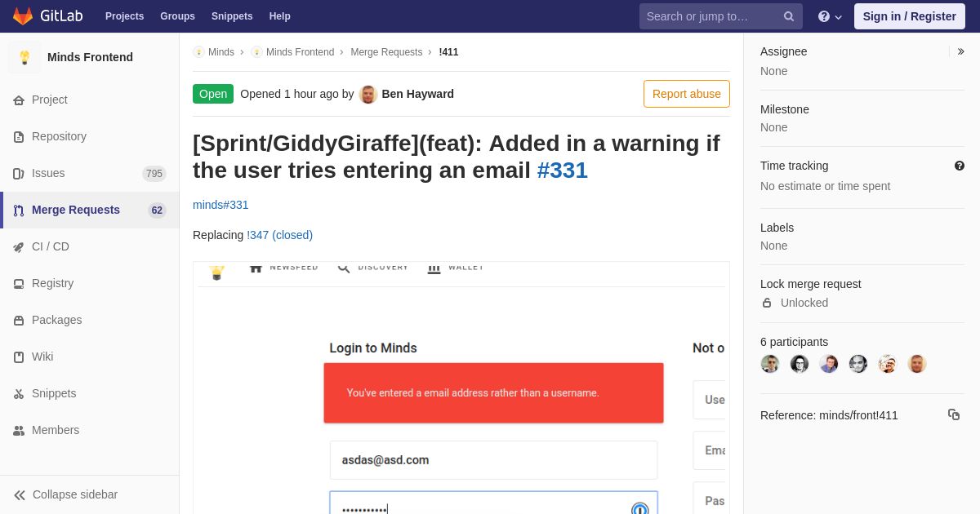Click the Open status badge
The width and height of the screenshot is (980, 514).
pyautogui.click(x=213, y=94)
